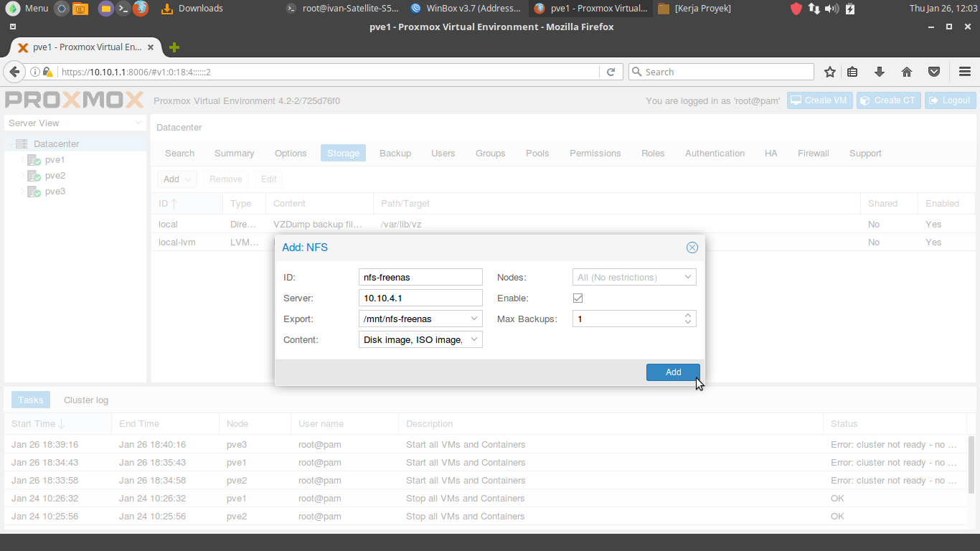Increase Max Backups with the up stepper

[x=687, y=316]
